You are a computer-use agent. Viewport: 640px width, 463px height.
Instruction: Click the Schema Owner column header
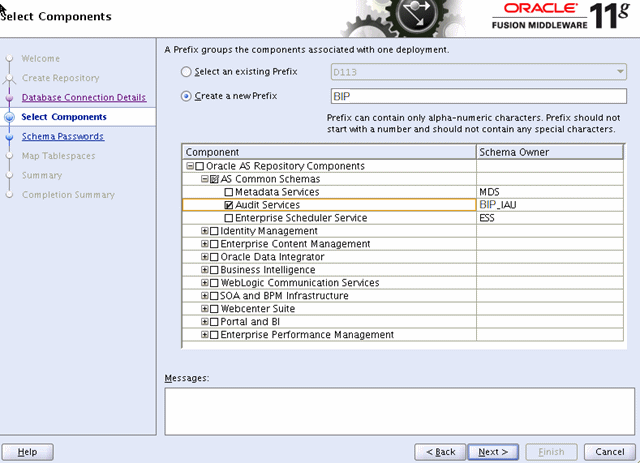tap(550, 152)
